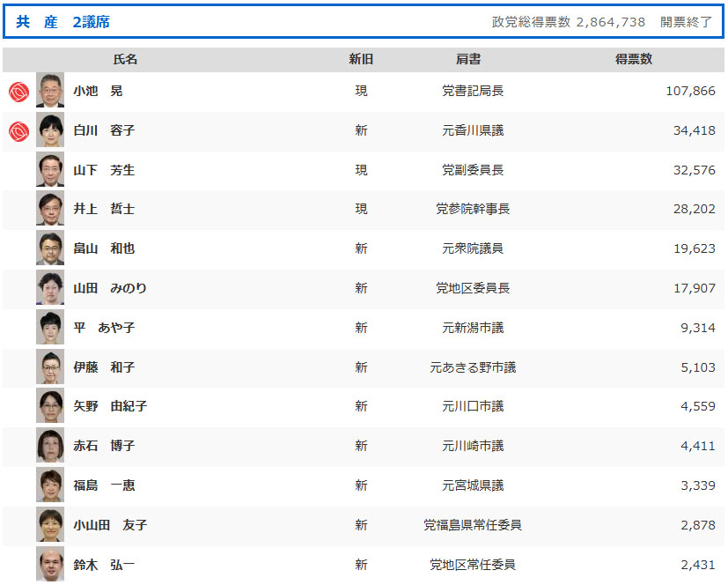Click the 共 産 2議席 heading
Viewport: 728px width, 585px height.
coord(63,22)
